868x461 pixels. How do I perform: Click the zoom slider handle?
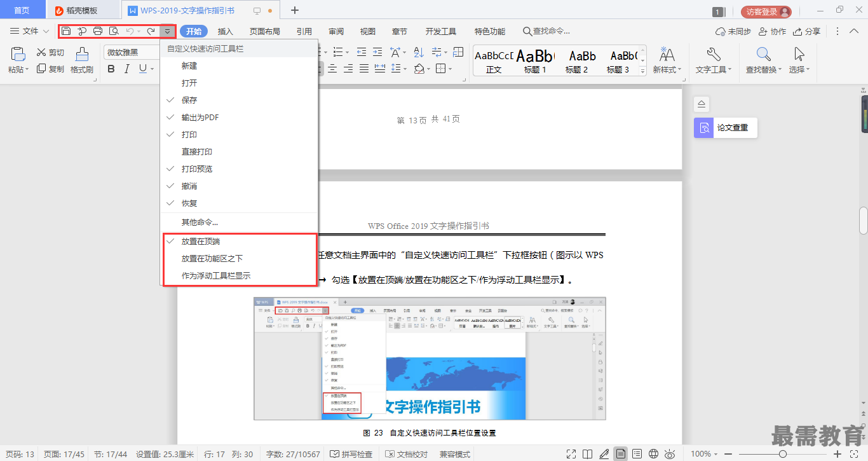click(x=783, y=454)
